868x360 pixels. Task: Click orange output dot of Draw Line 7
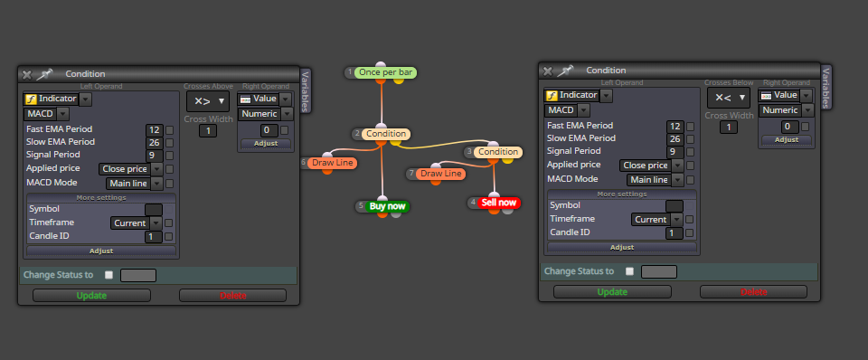point(436,182)
